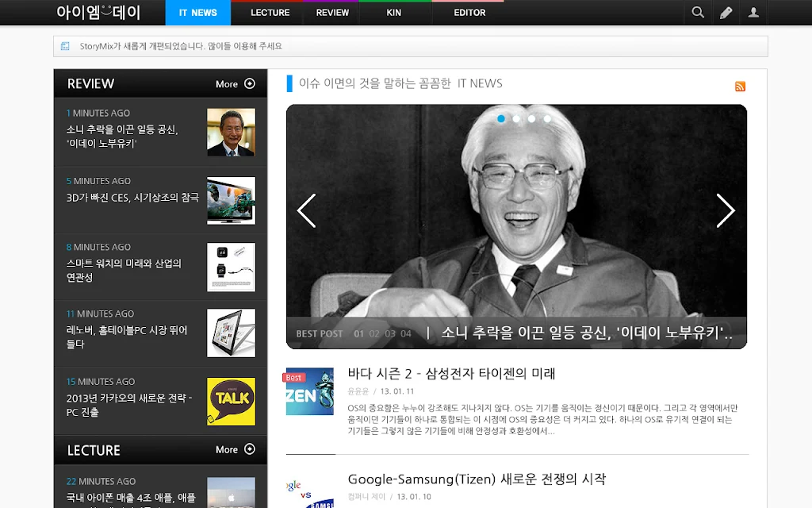
Task: Click the '1 MINUTES AGO' timestamp
Action: 98,113
